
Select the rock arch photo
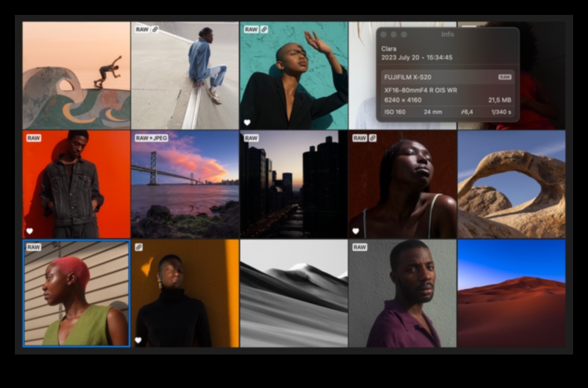(x=511, y=183)
